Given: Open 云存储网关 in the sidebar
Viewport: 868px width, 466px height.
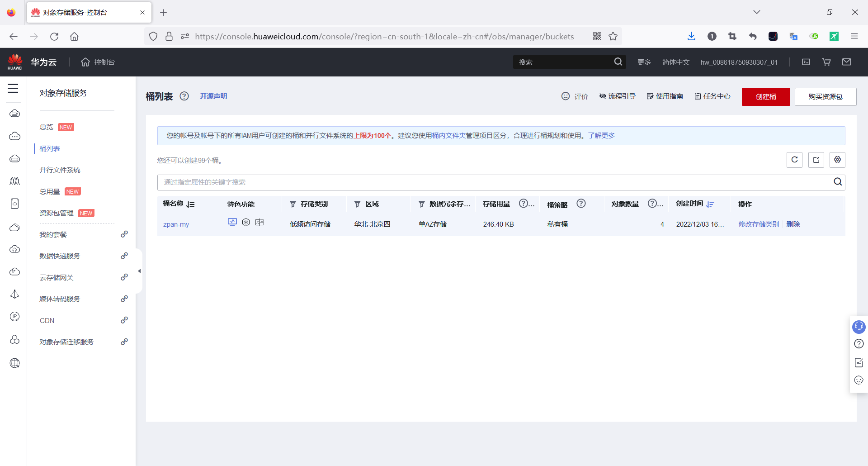Looking at the screenshot, I should tap(57, 277).
